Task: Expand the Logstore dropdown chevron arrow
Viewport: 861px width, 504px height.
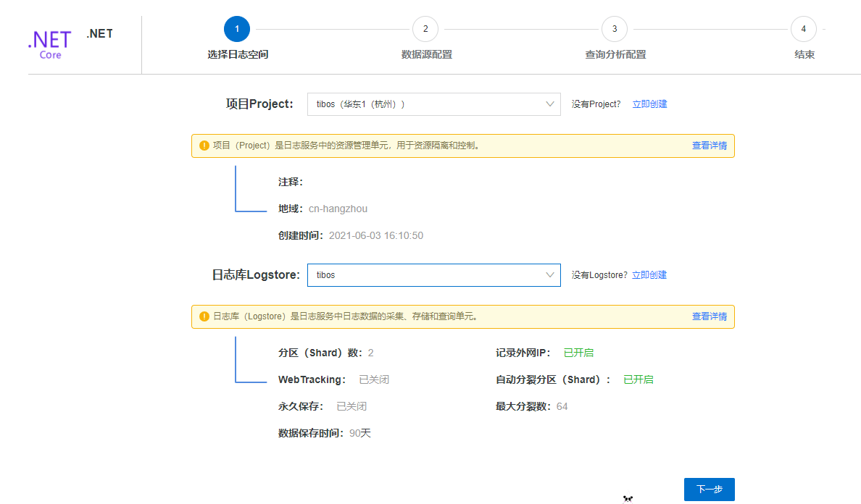Action: point(549,274)
